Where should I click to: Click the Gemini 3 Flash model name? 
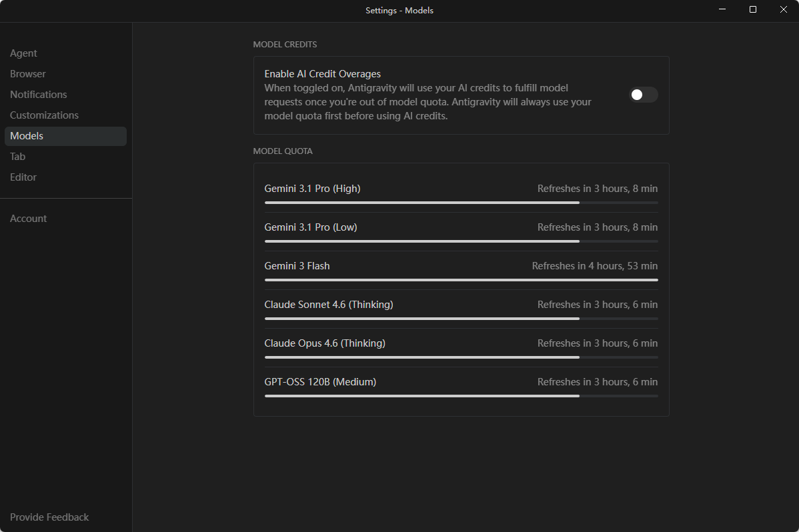pyautogui.click(x=297, y=266)
